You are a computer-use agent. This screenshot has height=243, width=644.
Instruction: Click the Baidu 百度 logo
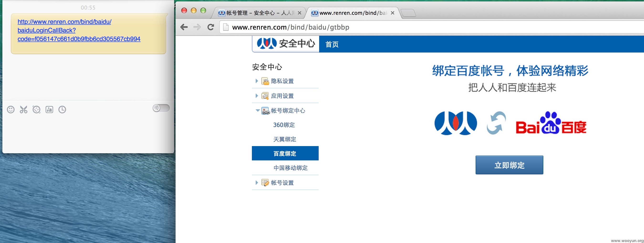551,123
